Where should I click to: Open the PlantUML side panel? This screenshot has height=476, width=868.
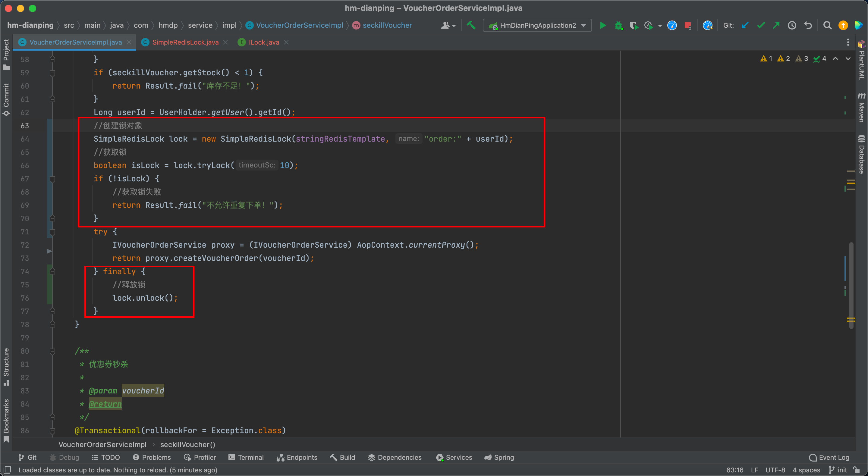862,60
